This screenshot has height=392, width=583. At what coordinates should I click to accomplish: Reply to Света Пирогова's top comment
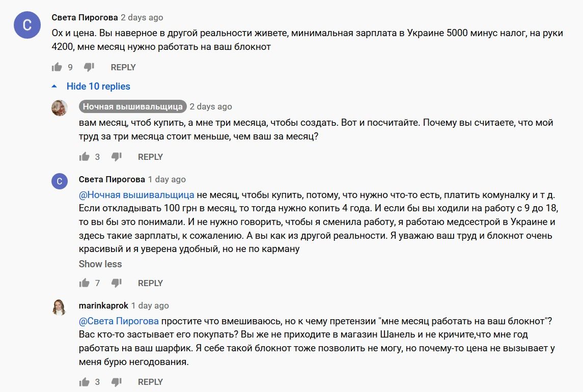pos(123,67)
